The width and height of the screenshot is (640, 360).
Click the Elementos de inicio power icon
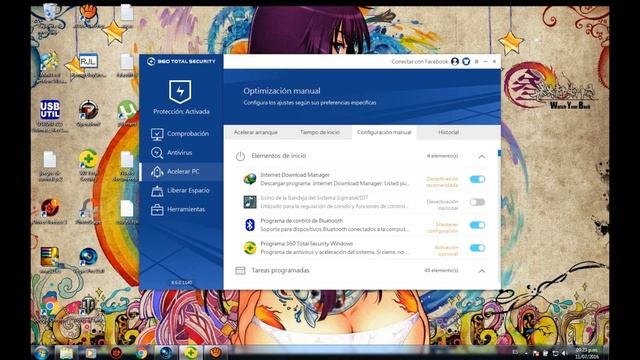click(x=240, y=156)
